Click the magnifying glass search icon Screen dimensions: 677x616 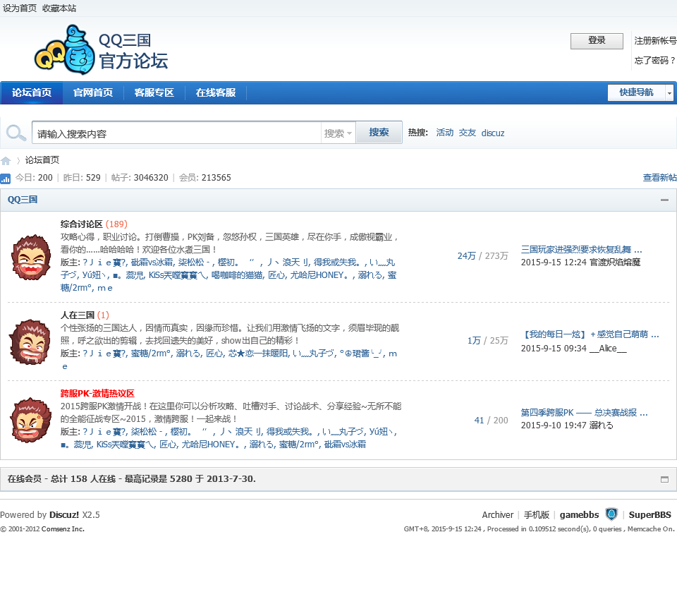(x=16, y=133)
